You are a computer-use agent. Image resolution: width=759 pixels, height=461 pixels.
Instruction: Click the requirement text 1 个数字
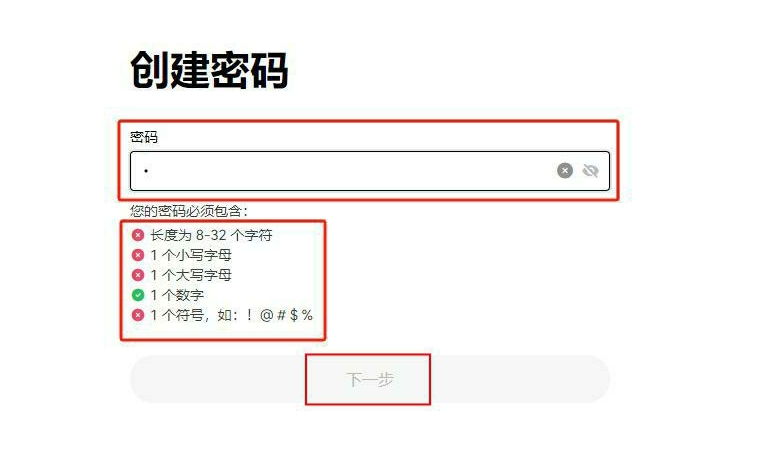click(x=177, y=295)
